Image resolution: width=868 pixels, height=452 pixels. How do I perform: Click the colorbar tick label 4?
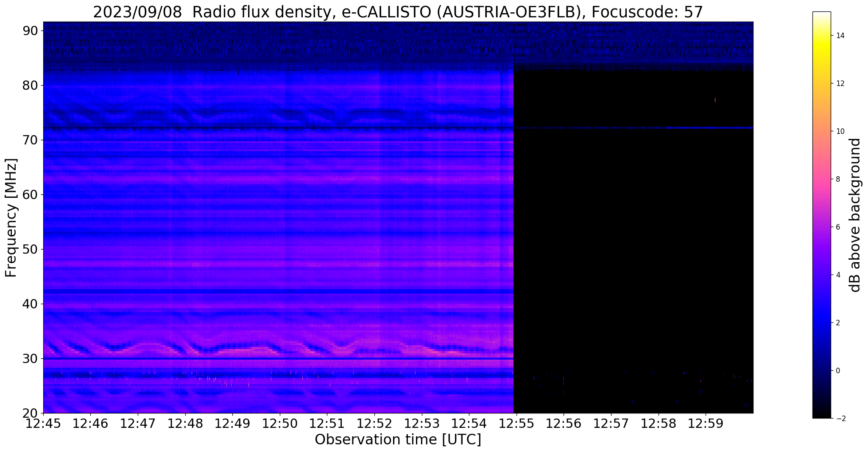click(x=837, y=275)
